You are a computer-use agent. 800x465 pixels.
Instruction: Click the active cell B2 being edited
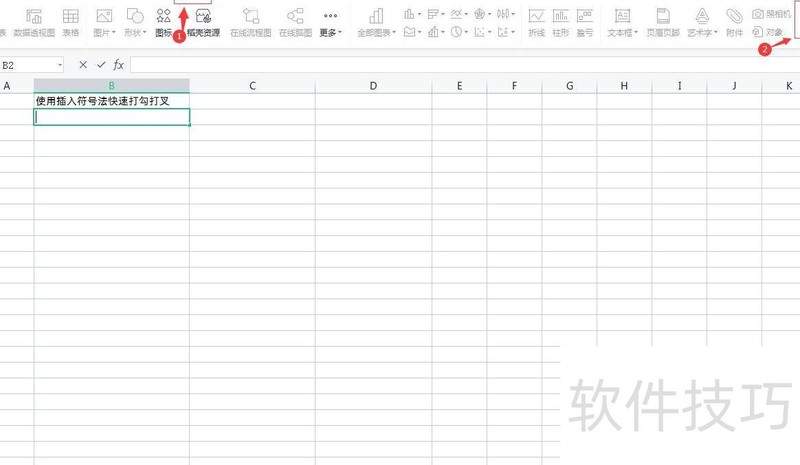112,117
